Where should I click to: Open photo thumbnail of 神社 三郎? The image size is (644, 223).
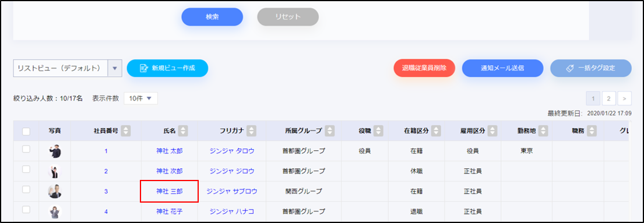[x=55, y=191]
